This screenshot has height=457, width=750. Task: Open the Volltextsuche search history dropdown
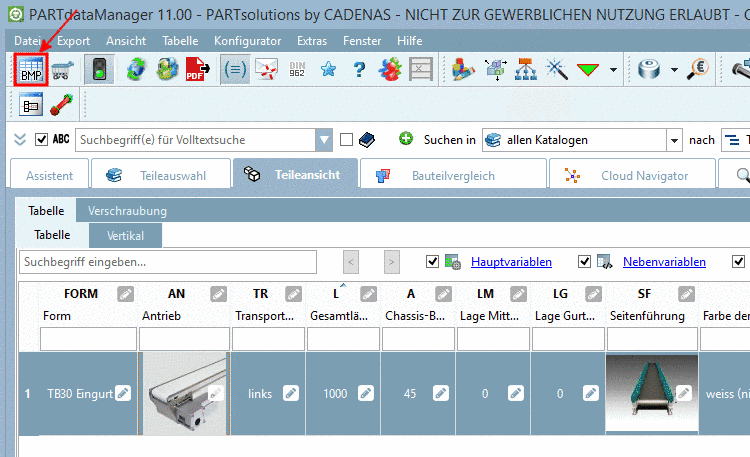(324, 140)
